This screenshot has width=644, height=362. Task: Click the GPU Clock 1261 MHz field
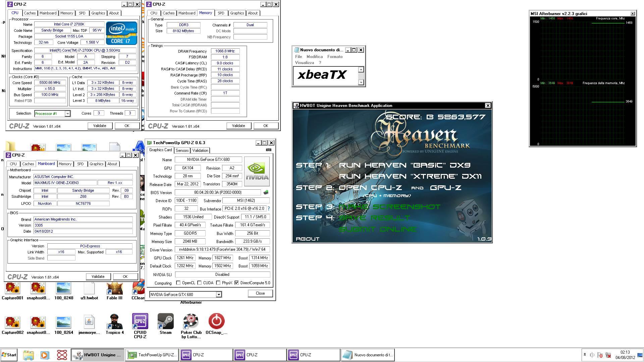click(x=185, y=258)
